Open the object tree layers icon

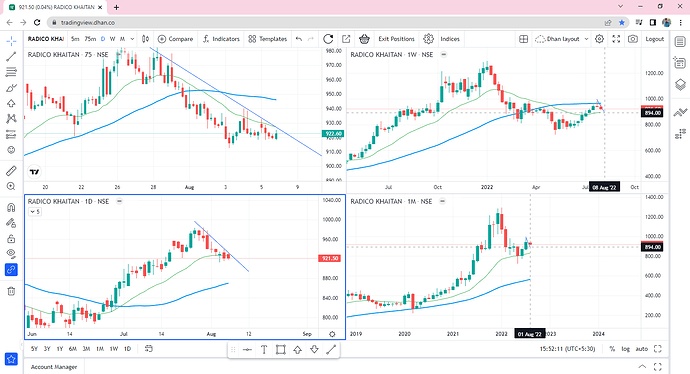680,84
